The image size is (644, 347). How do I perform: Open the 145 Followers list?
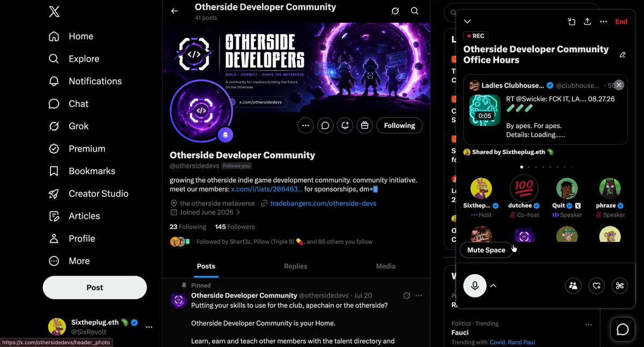point(235,227)
